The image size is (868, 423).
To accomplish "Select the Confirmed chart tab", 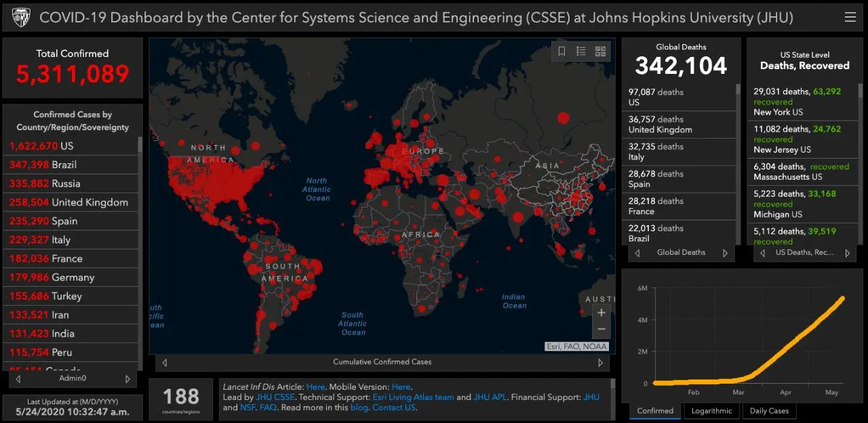I will coord(655,411).
